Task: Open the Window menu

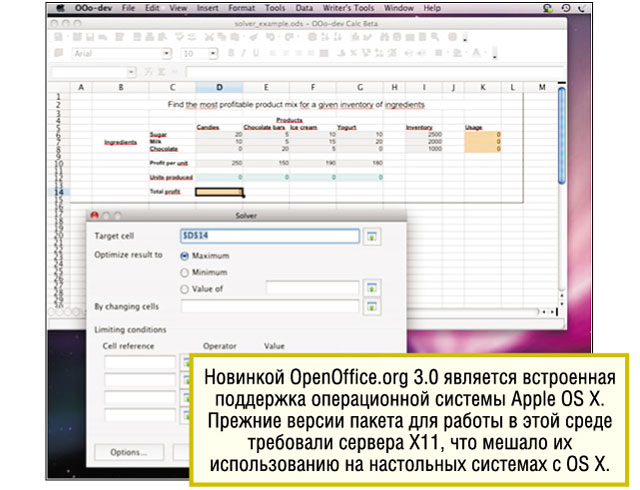Action: click(398, 8)
